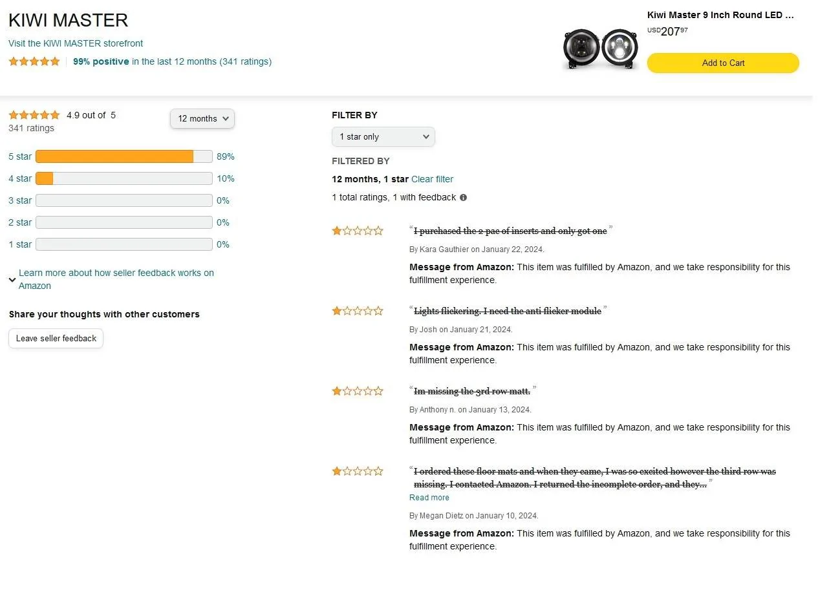The image size is (840, 616).
Task: Click the star rating on Megan Dietz's feedback
Action: coord(358,471)
